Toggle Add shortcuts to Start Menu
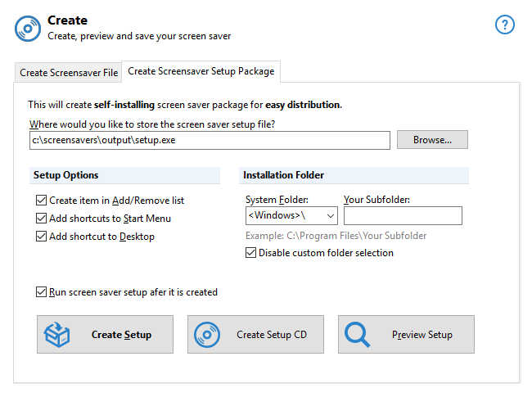Screen dimensions: 532x397 point(41,219)
